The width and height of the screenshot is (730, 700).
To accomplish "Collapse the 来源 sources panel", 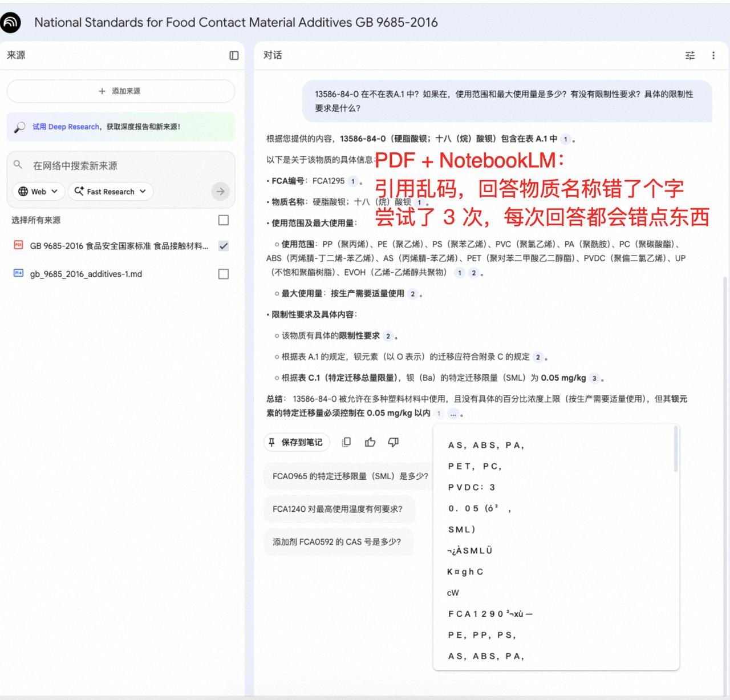I will [234, 55].
